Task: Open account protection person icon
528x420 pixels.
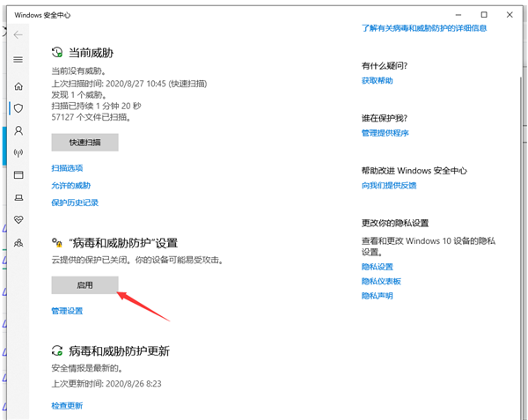Action: (18, 130)
